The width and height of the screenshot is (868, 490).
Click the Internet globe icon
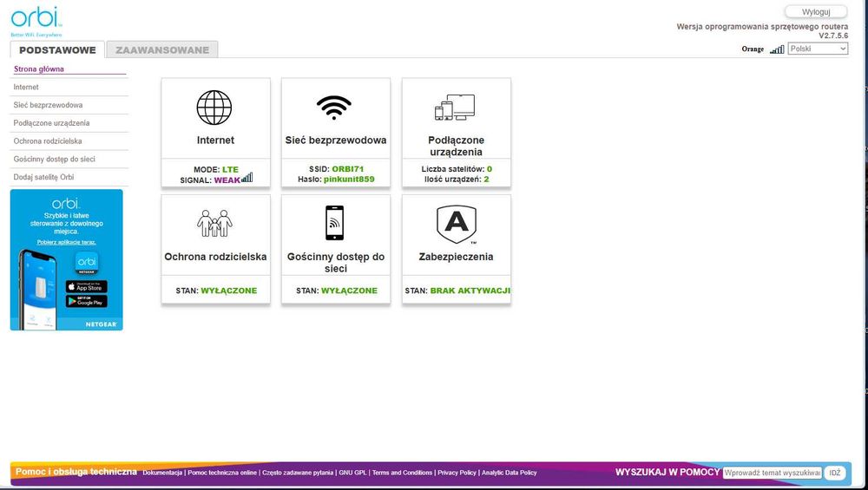[x=214, y=108]
